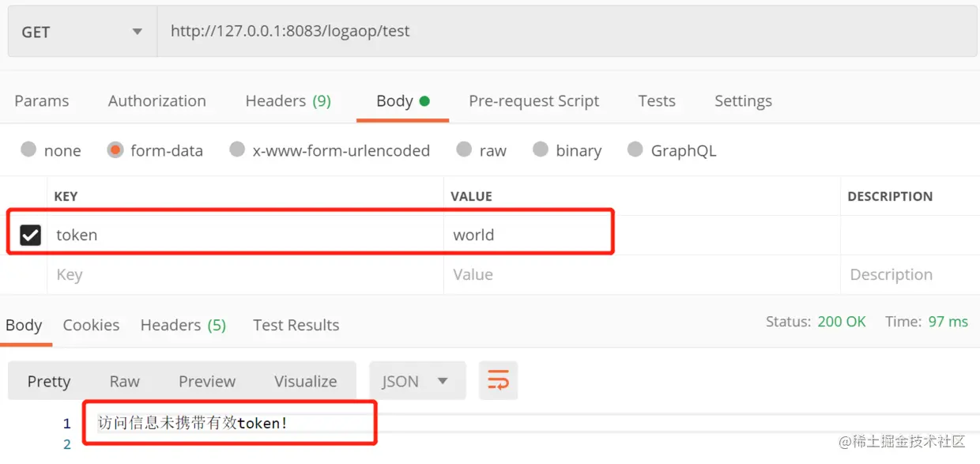
Task: Click the empty Key placeholder field
Action: tap(245, 275)
